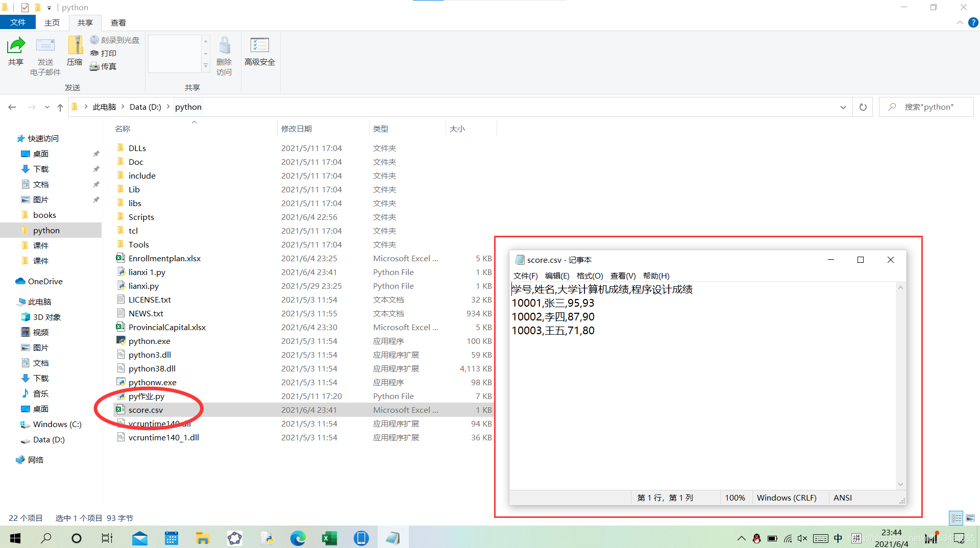Open 文件 (File) tab in Explorer
980x548 pixels.
point(18,22)
